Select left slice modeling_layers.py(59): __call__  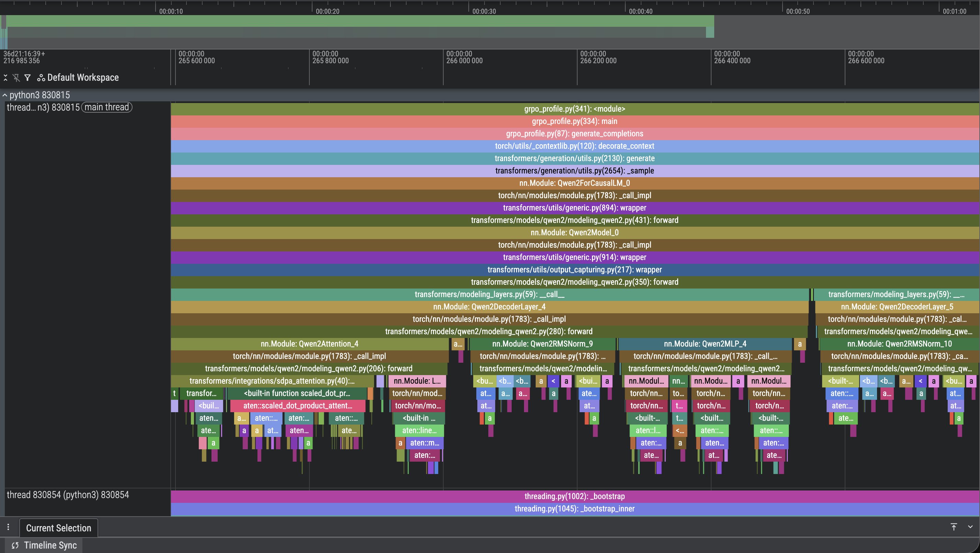(x=490, y=295)
